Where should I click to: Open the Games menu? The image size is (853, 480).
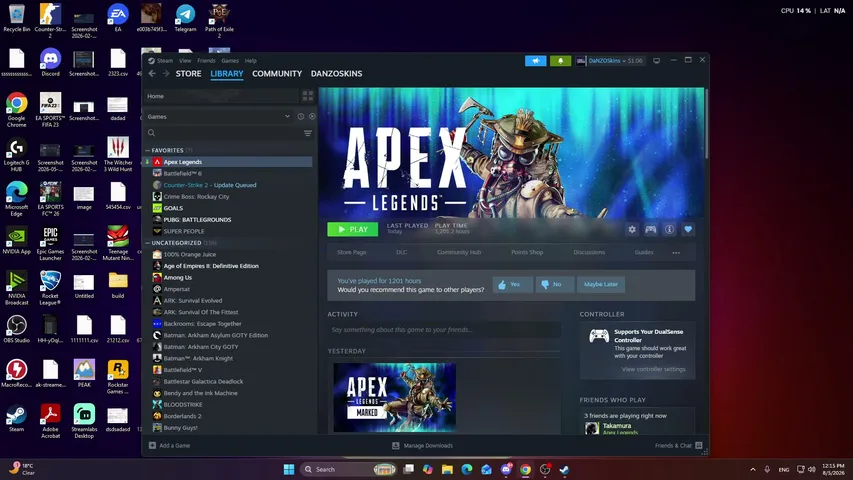point(230,61)
